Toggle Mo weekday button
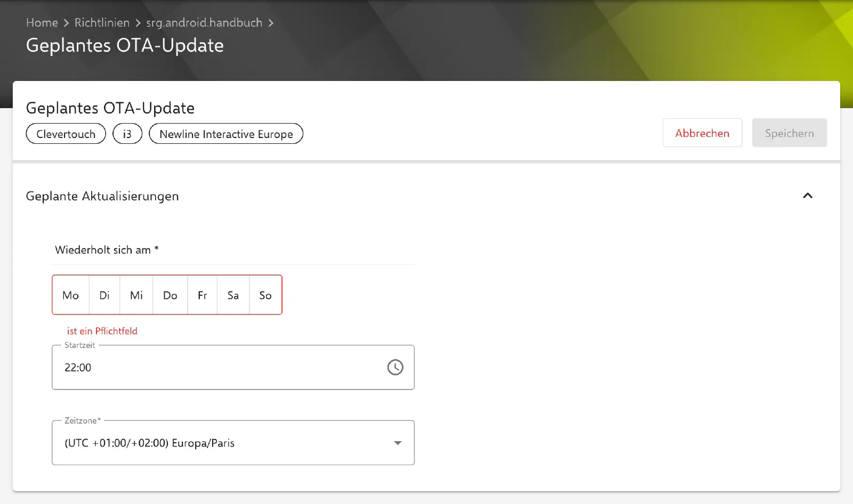The width and height of the screenshot is (853, 504). 70,295
